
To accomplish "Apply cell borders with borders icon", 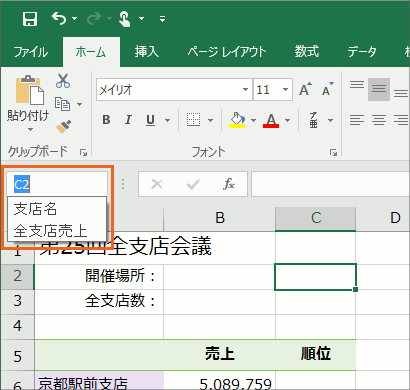I will pos(193,120).
